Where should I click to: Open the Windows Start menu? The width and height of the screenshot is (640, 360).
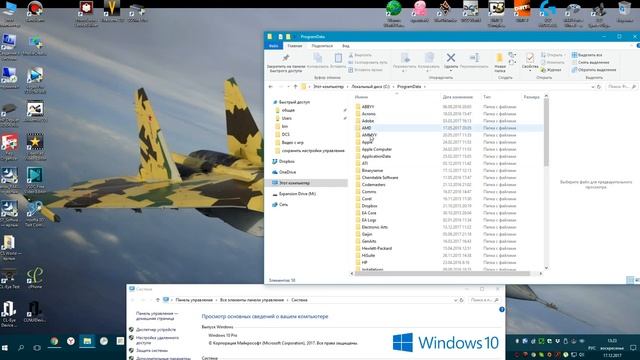[x=5, y=348]
